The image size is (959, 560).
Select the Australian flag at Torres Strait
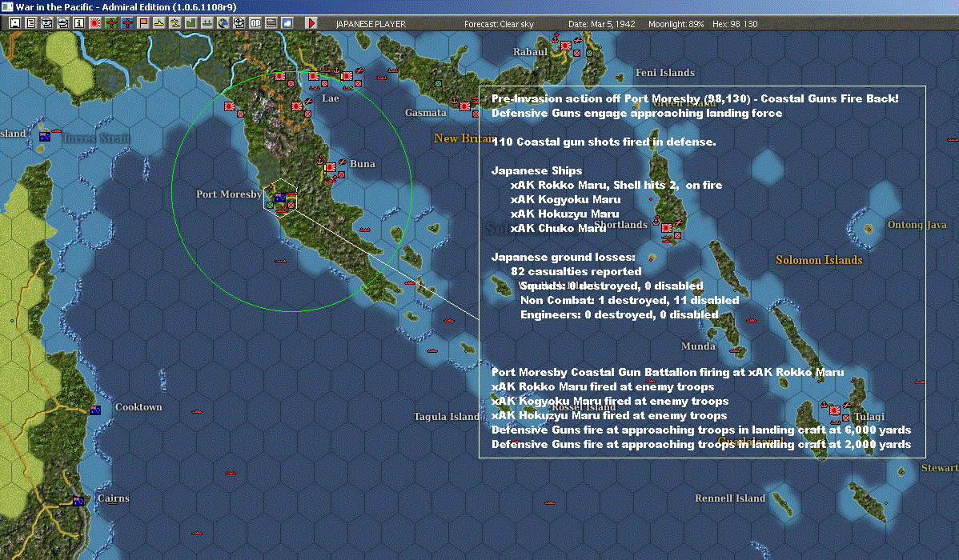[x=45, y=136]
